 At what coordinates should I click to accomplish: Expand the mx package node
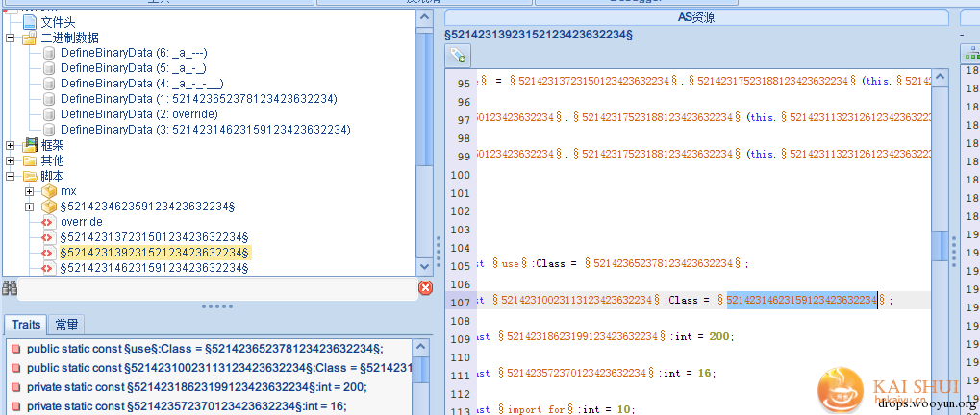click(30, 191)
